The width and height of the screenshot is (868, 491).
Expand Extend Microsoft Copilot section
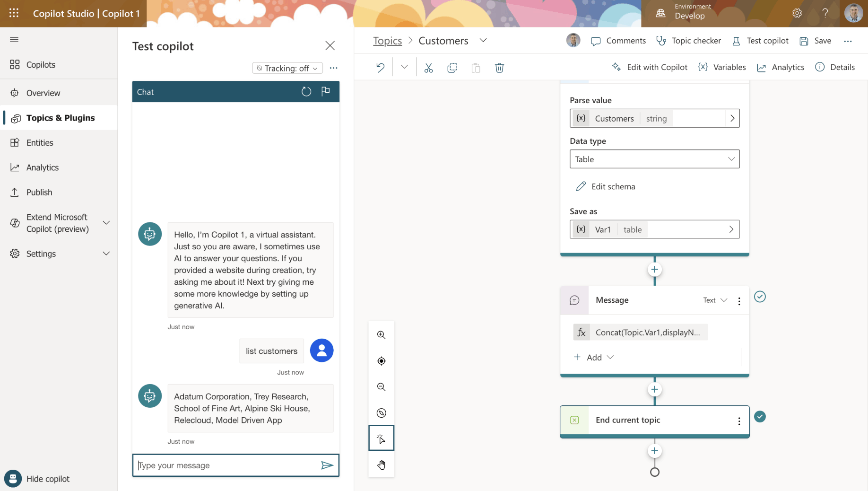(106, 223)
